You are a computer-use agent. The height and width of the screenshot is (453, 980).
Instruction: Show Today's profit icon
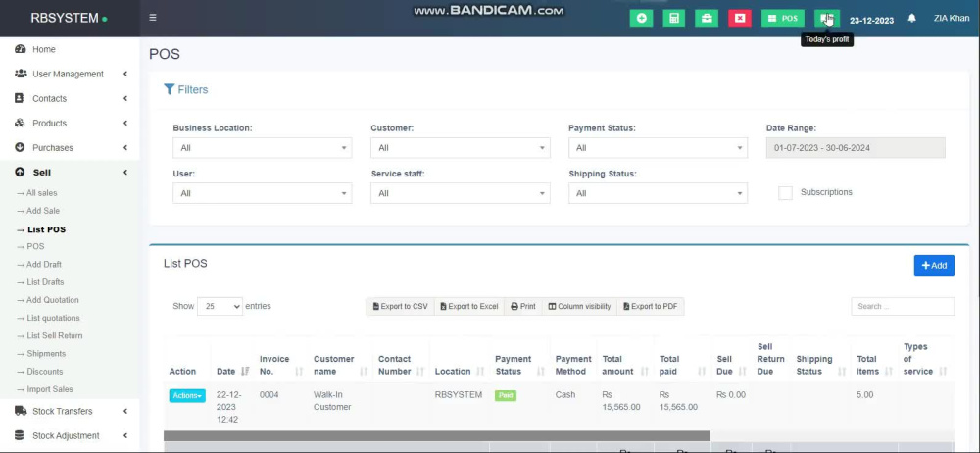[x=827, y=19]
